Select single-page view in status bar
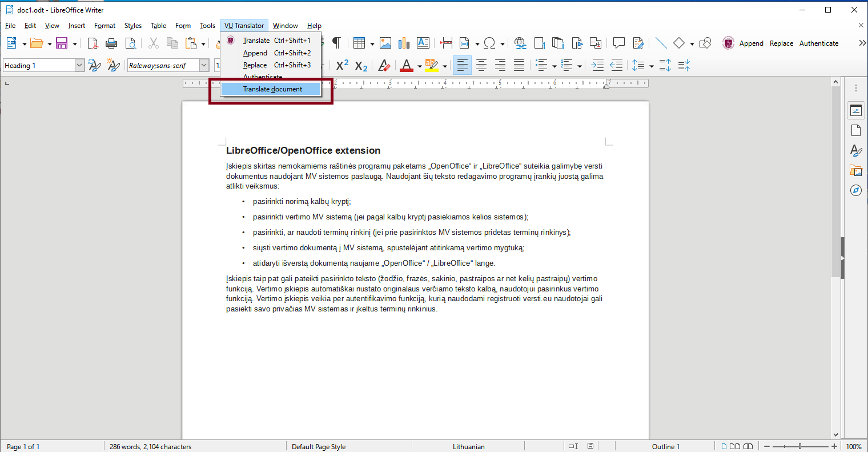 pyautogui.click(x=725, y=446)
